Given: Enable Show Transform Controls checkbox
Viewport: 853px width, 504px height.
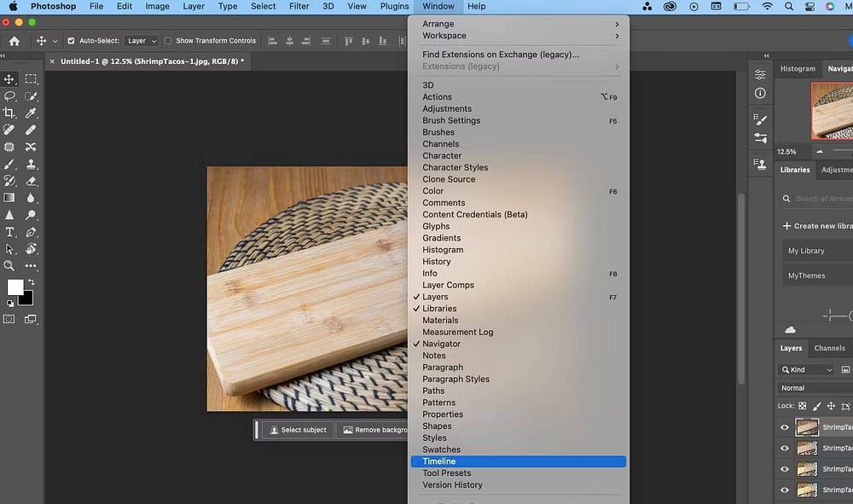Looking at the screenshot, I should tap(168, 41).
